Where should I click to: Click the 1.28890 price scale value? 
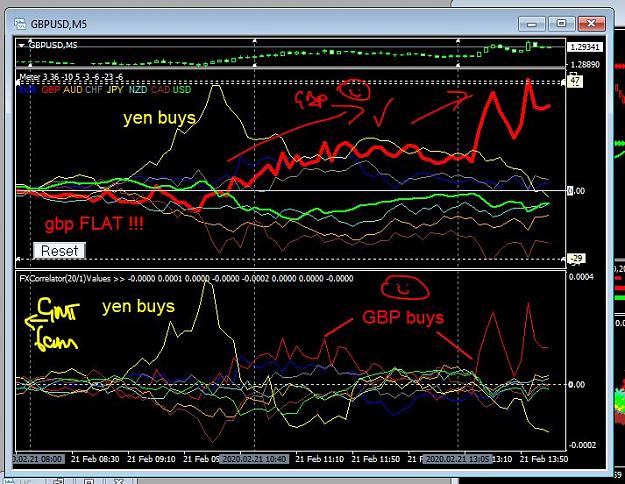[x=585, y=65]
